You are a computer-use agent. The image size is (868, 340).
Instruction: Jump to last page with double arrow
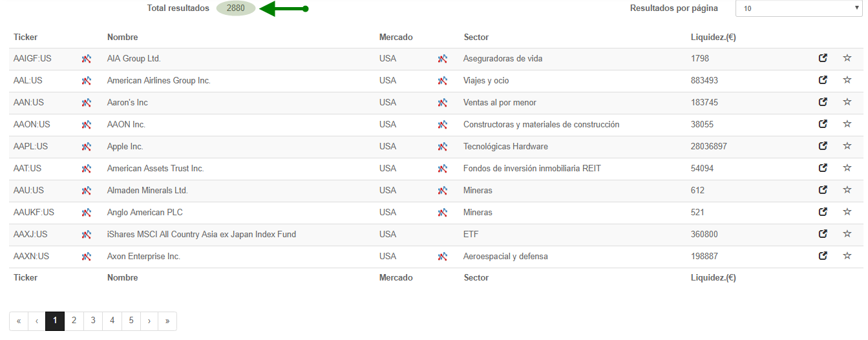click(x=167, y=321)
